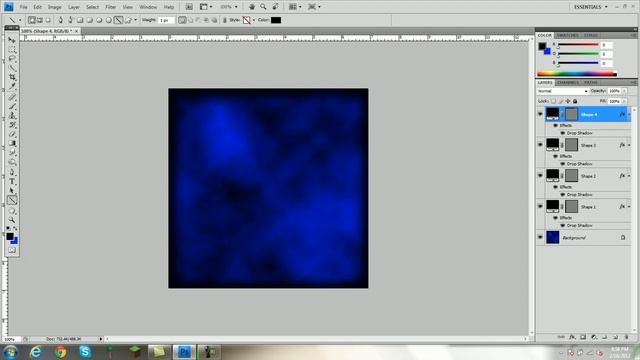Open the Chrome icon in taskbar

click(60, 352)
